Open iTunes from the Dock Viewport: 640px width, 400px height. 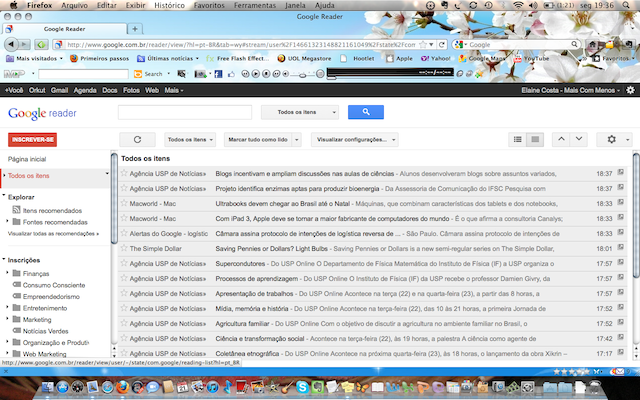pos(212,387)
